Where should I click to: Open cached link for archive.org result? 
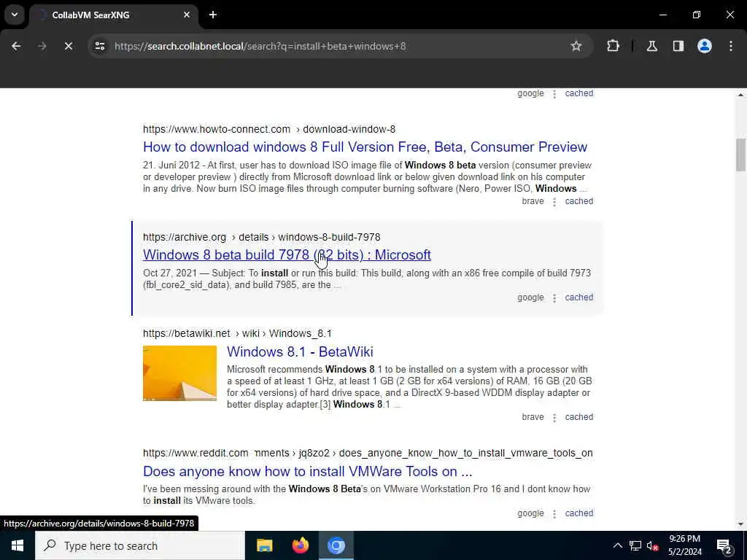tap(578, 297)
